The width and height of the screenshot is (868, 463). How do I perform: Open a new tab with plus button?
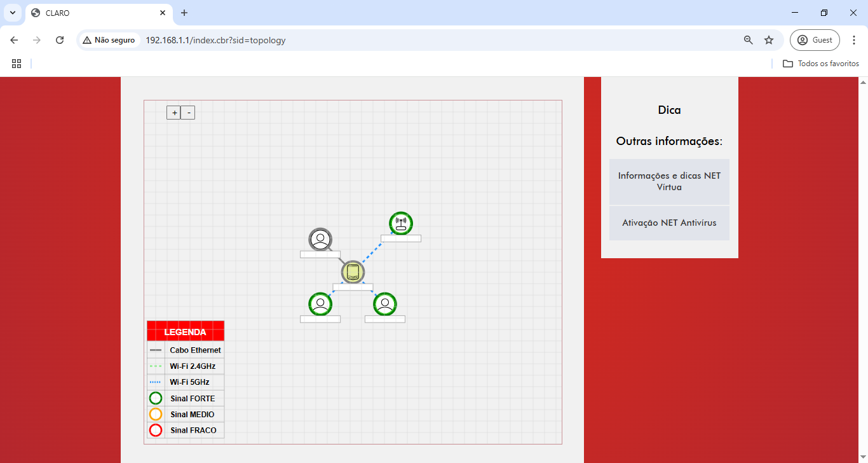tap(184, 13)
